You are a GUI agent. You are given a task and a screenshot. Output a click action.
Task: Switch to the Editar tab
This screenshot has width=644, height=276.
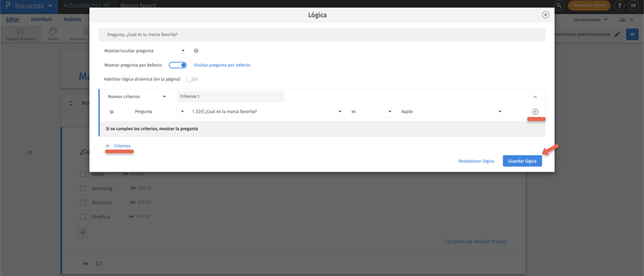coord(13,19)
